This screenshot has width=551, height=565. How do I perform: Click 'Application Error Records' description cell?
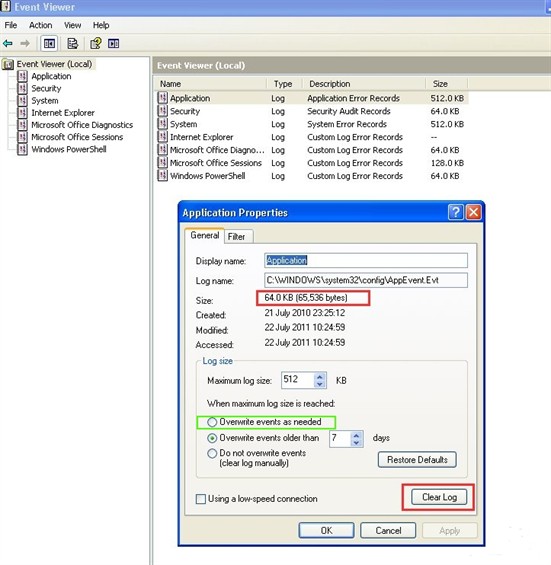[x=354, y=98]
